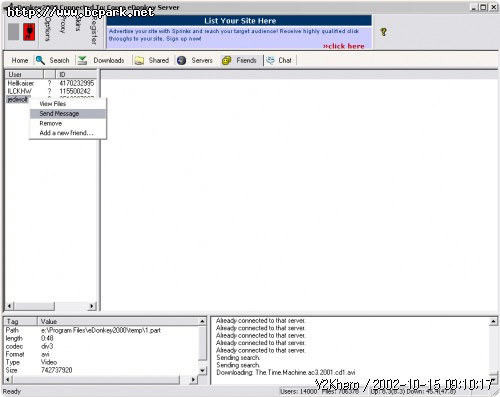
Task: Minimize the eDonkey2000 window
Action: point(474,7)
